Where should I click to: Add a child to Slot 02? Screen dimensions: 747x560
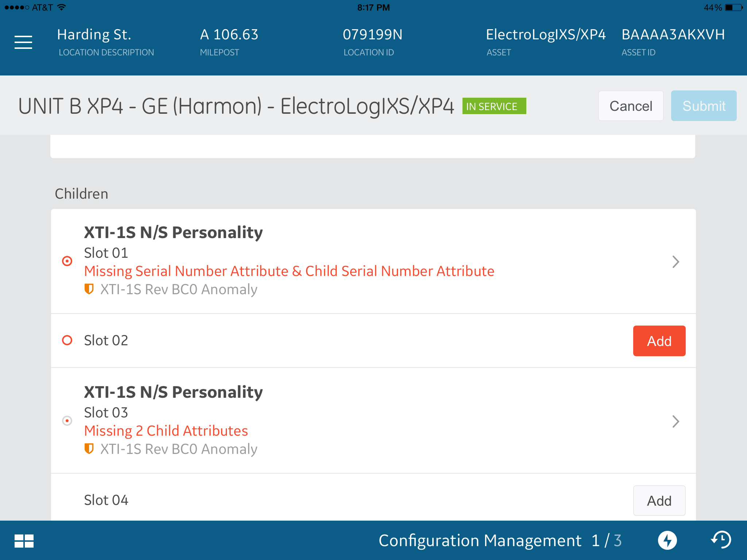click(659, 341)
